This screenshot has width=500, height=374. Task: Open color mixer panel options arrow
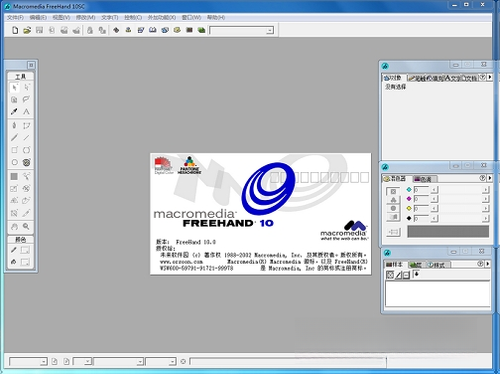490,178
